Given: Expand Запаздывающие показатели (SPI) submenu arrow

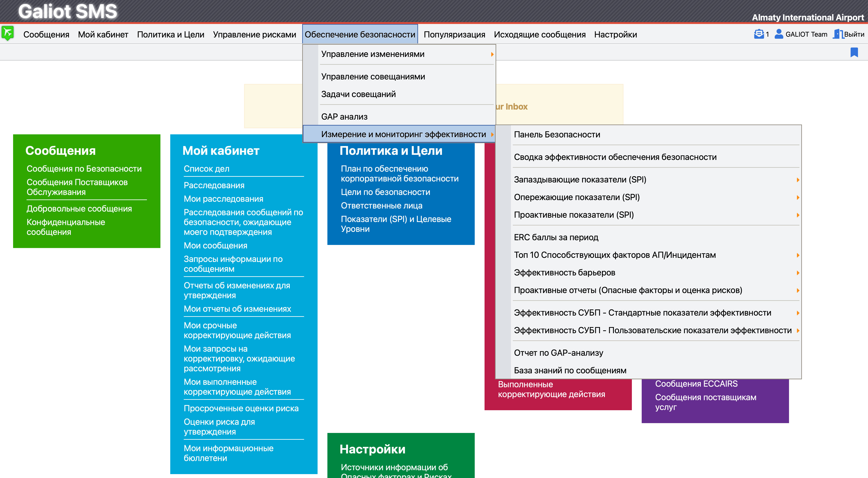Looking at the screenshot, I should (x=798, y=180).
